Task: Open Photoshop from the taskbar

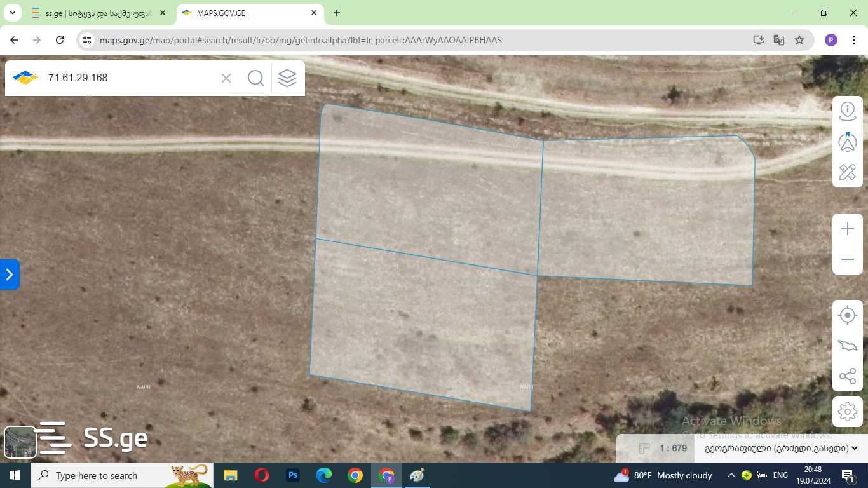Action: pos(293,475)
